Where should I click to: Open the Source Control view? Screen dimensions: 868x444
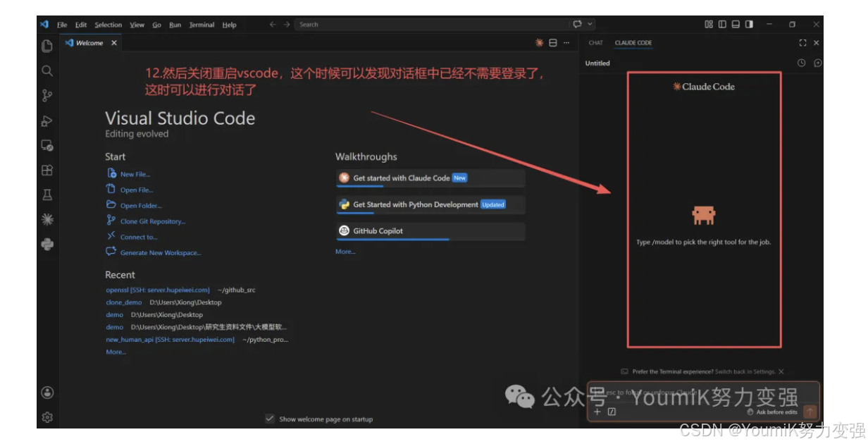pyautogui.click(x=47, y=95)
